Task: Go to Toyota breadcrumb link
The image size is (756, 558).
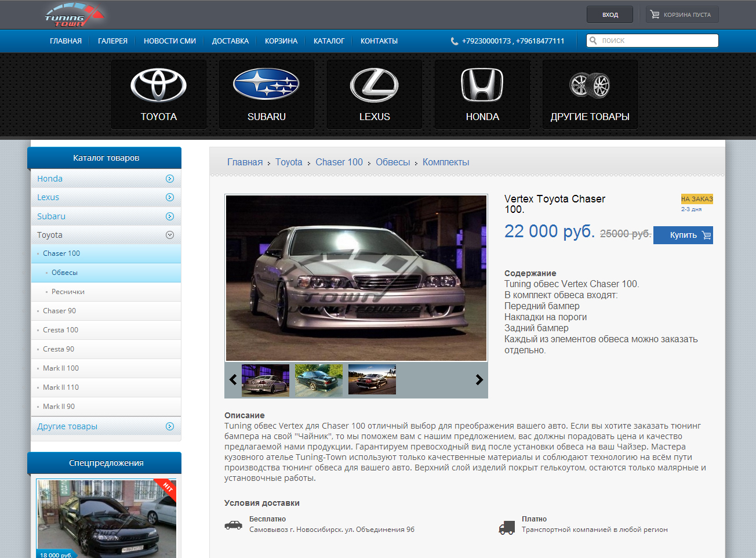Action: 289,162
